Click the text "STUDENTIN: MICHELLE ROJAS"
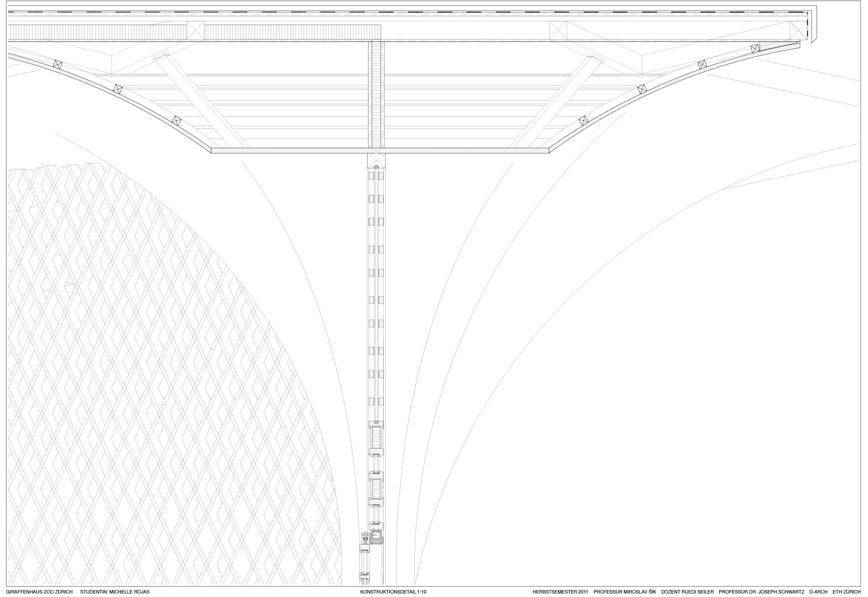 [115, 592]
